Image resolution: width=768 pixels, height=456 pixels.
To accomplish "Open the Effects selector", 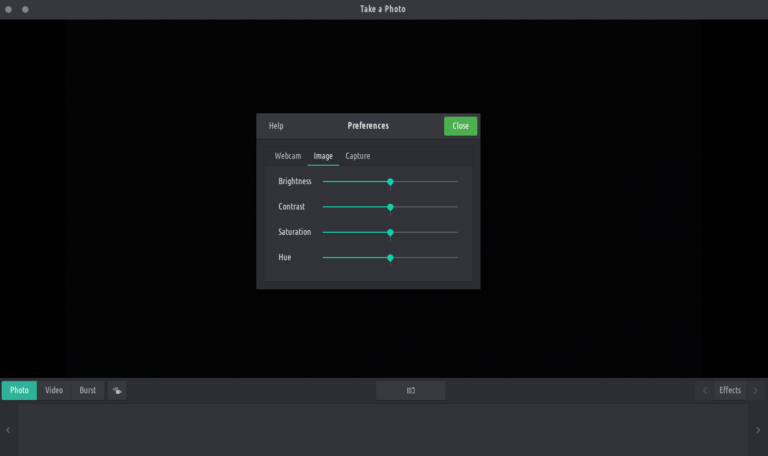I will 730,390.
